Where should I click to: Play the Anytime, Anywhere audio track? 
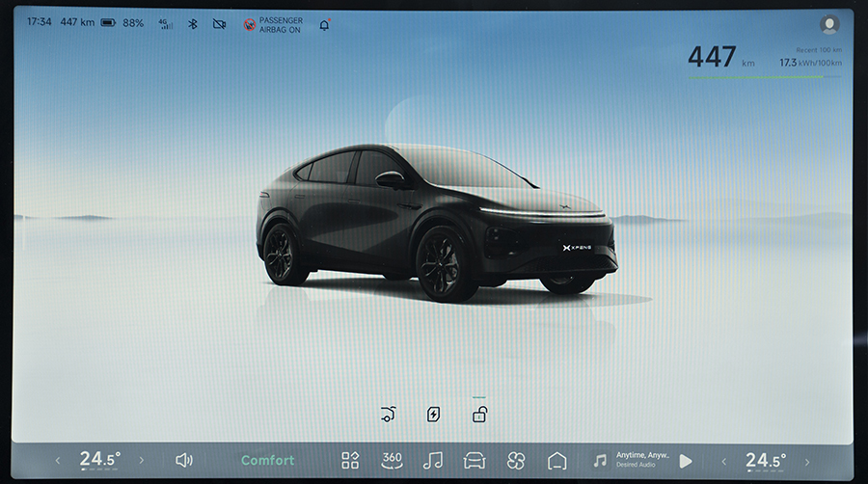[x=686, y=461]
